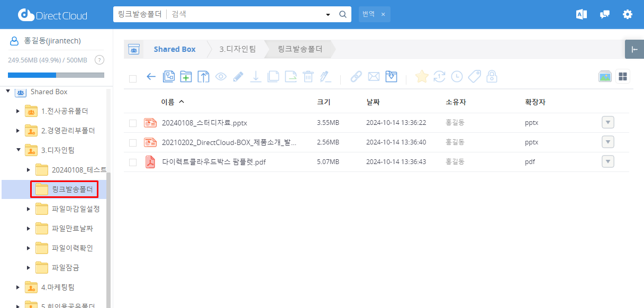The width and height of the screenshot is (644, 308).
Task: Click the favorites star icon
Action: pyautogui.click(x=422, y=77)
